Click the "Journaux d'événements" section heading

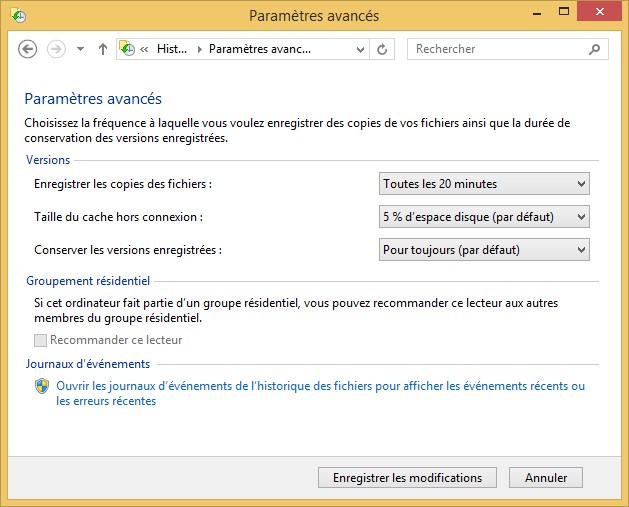(x=88, y=364)
